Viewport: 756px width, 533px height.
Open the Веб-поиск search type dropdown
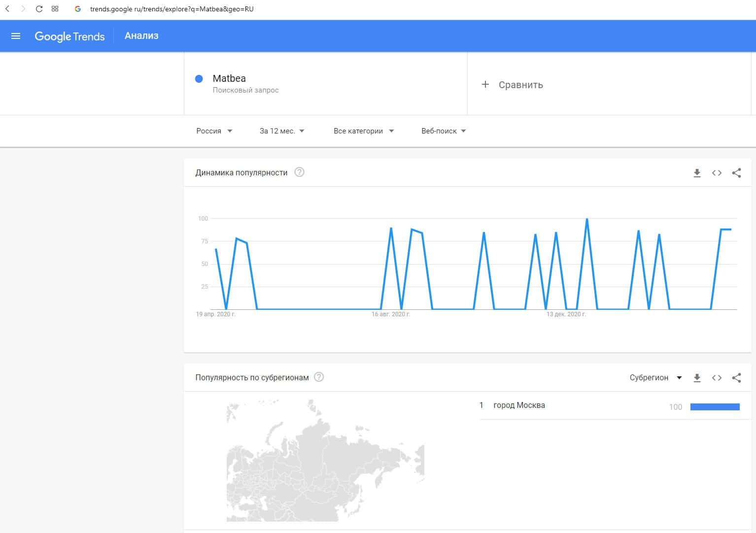[x=443, y=131]
